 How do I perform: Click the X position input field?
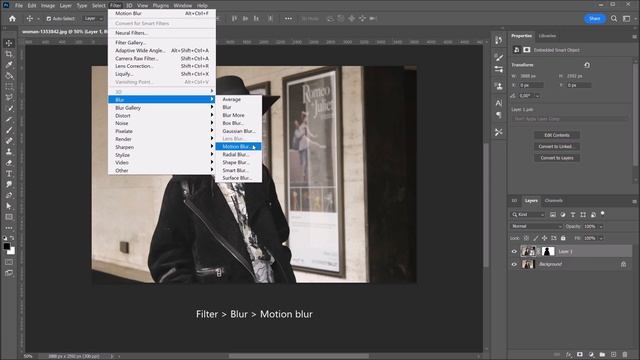[x=531, y=85]
